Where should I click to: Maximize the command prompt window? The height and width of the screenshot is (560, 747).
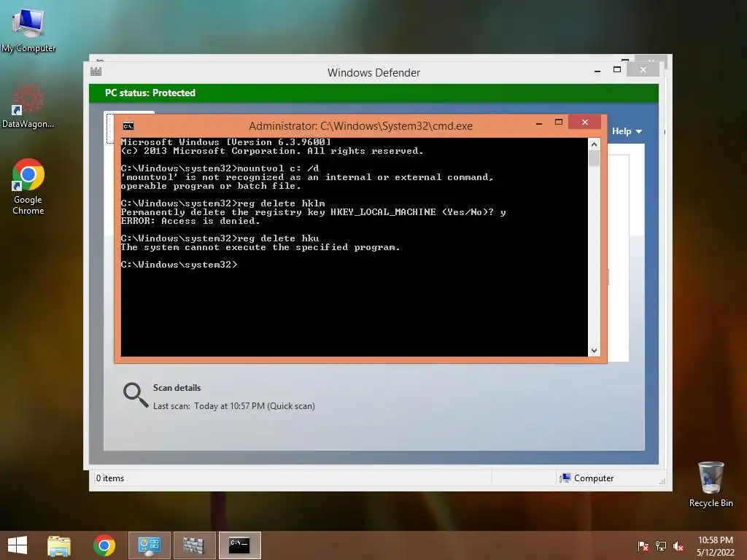coord(559,122)
